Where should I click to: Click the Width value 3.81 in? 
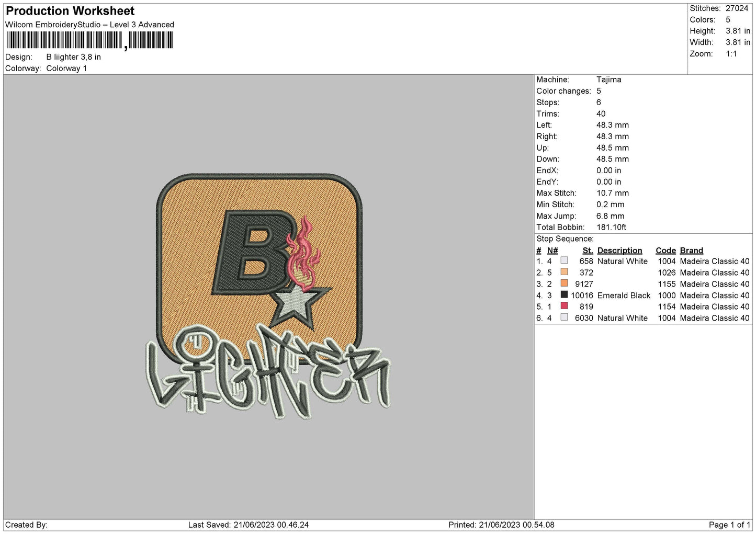coord(738,42)
